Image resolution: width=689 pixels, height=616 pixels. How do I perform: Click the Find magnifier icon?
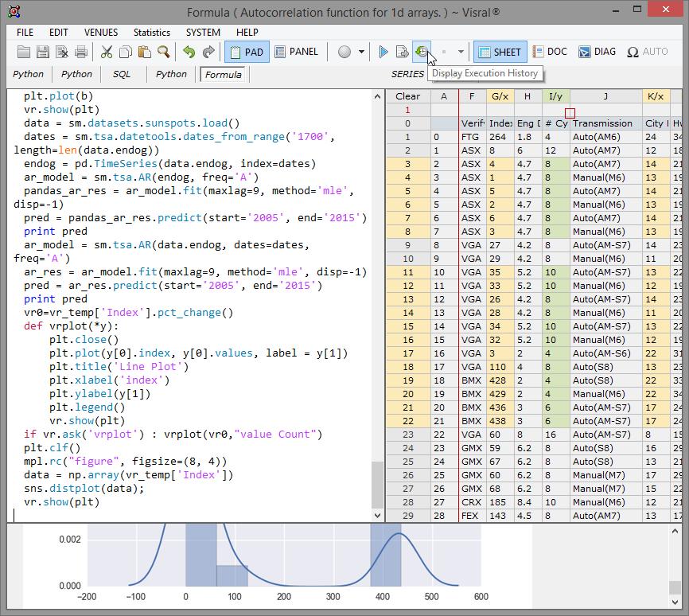pos(163,53)
